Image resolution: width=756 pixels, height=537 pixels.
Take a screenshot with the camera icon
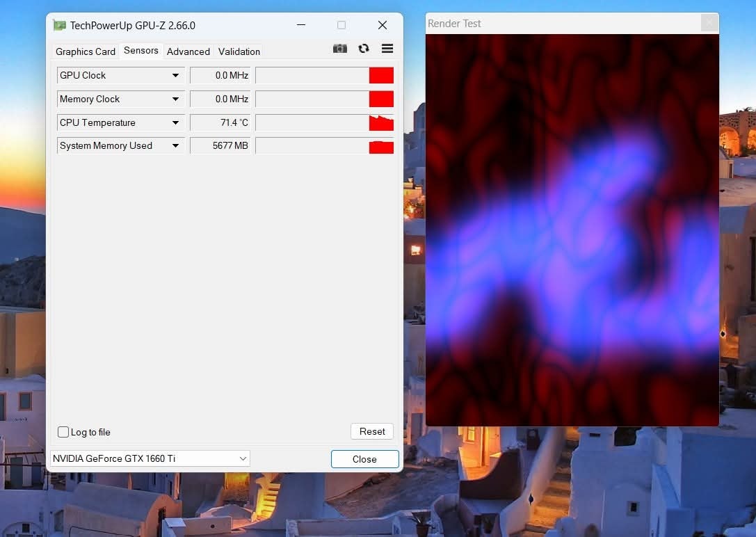[x=340, y=49]
